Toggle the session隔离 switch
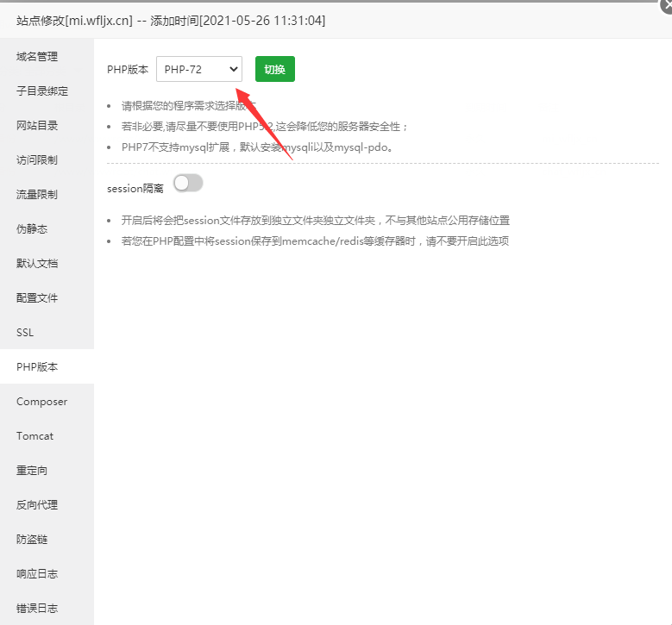The image size is (672, 625). point(188,184)
